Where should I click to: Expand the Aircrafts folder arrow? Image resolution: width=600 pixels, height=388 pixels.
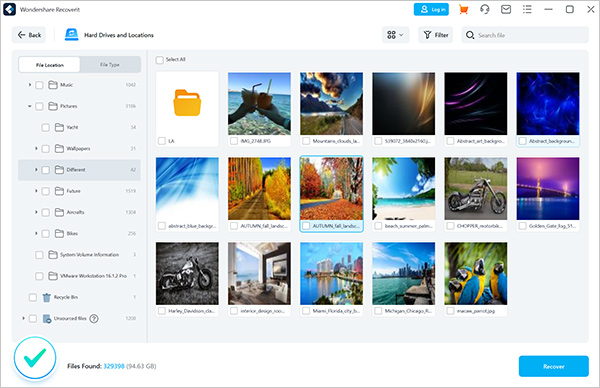36,212
